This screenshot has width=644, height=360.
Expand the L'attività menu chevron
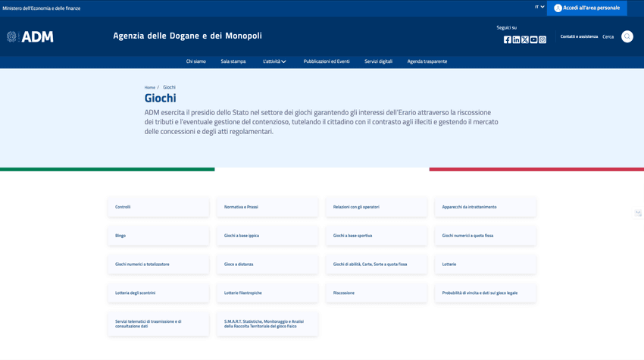click(284, 61)
